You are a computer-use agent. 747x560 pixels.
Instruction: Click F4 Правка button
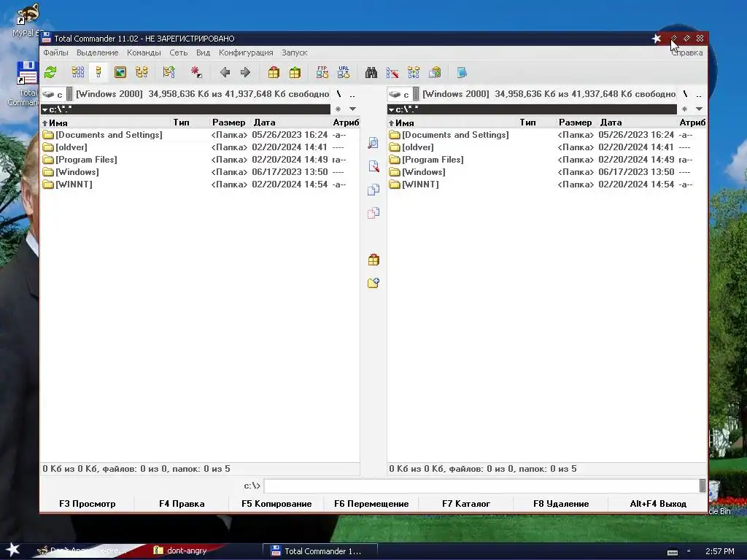click(182, 504)
